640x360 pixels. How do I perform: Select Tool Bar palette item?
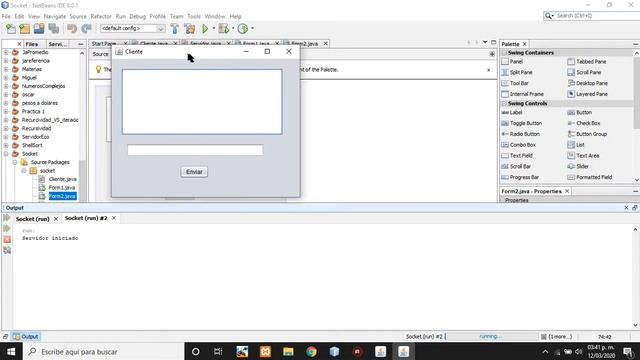(515, 83)
